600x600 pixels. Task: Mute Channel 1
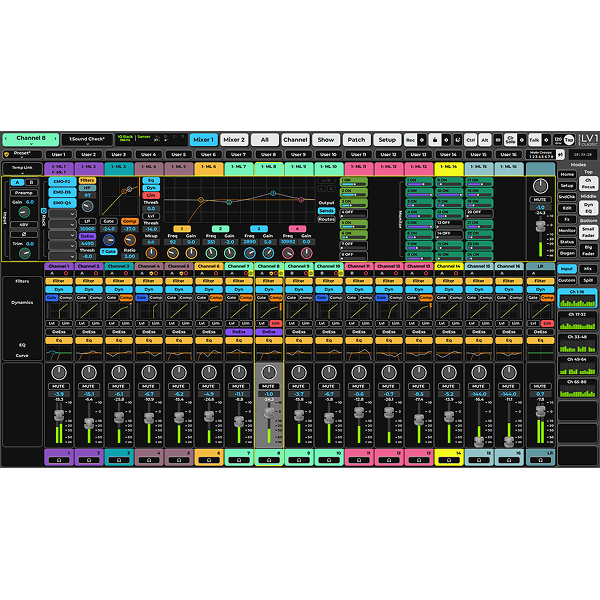tap(59, 386)
